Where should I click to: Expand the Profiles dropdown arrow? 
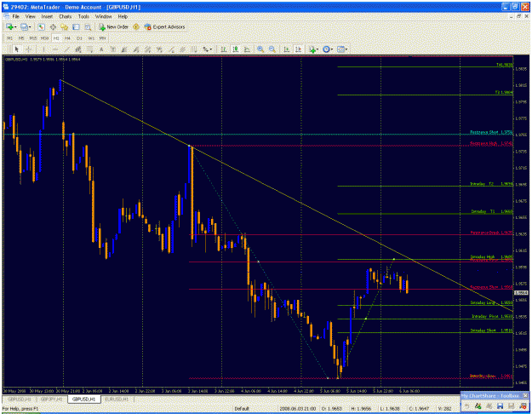pyautogui.click(x=30, y=26)
